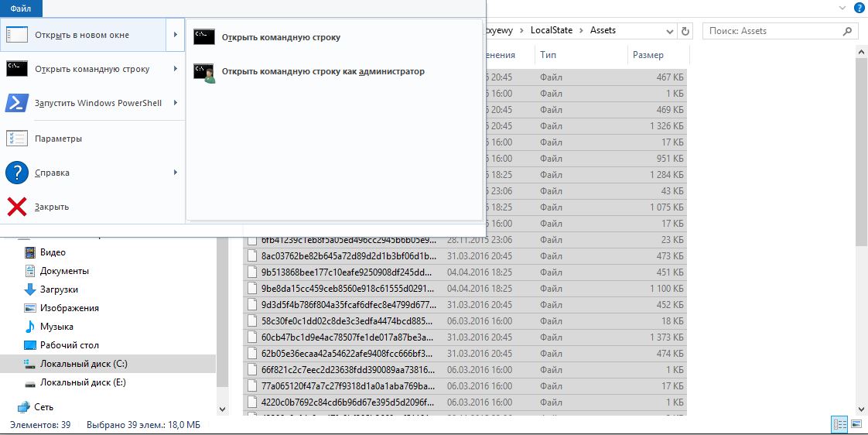Click the admin command prompt icon

point(204,72)
